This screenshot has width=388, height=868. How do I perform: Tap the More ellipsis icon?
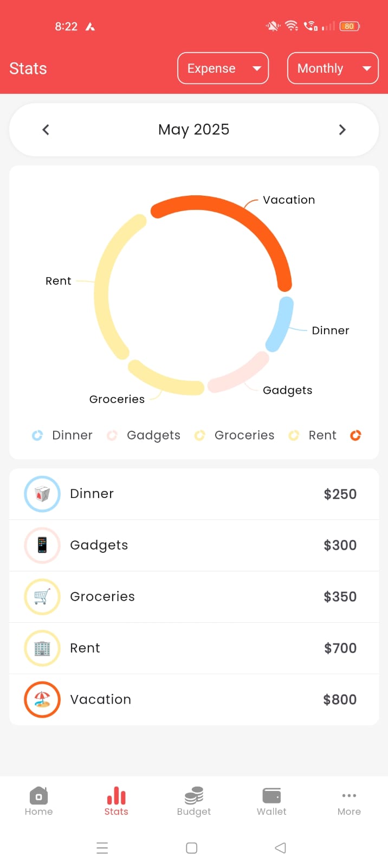coord(349,795)
